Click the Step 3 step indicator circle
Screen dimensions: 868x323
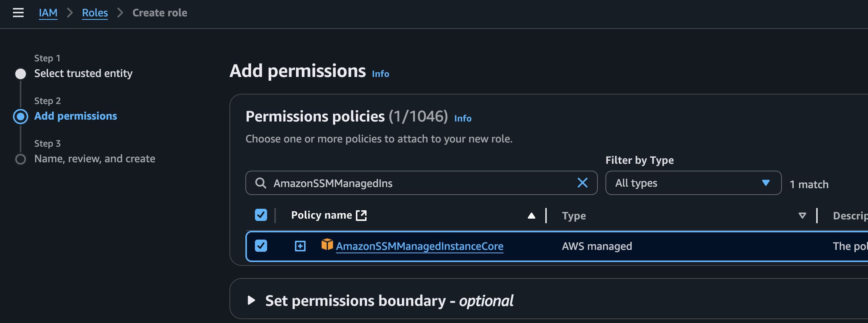click(x=21, y=159)
